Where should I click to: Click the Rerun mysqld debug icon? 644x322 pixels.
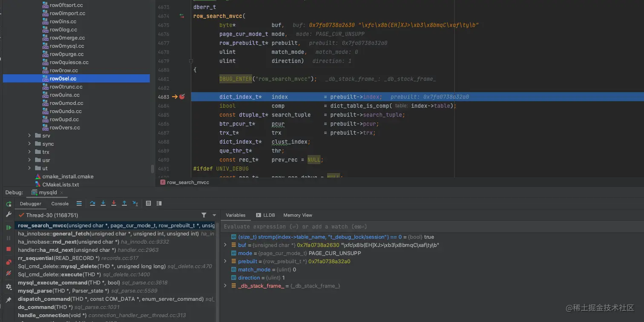(x=9, y=204)
